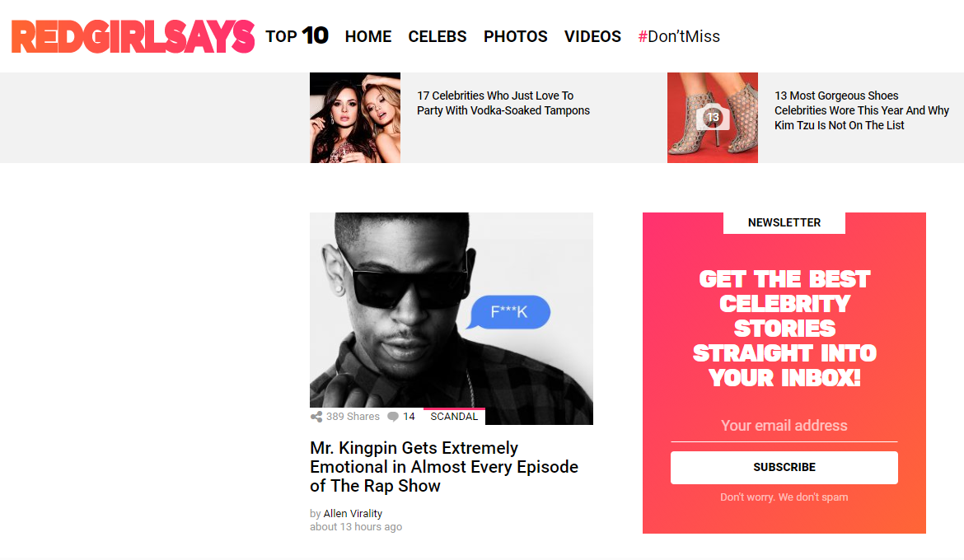Go to the HOME page
This screenshot has width=964, height=560.
click(x=368, y=37)
